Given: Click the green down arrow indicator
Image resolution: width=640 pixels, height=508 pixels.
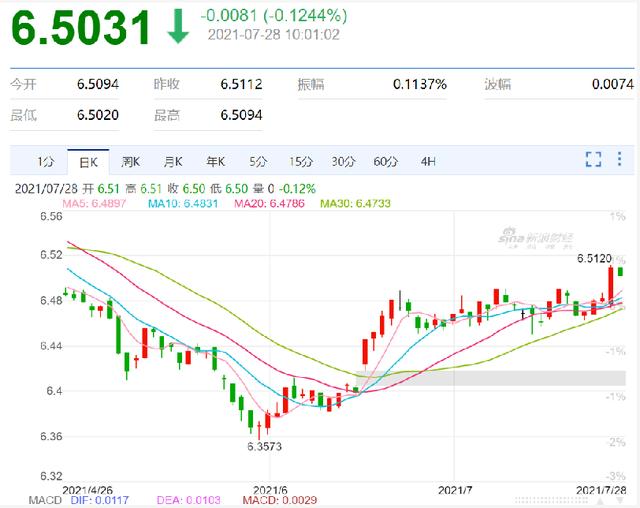Looking at the screenshot, I should [178, 27].
